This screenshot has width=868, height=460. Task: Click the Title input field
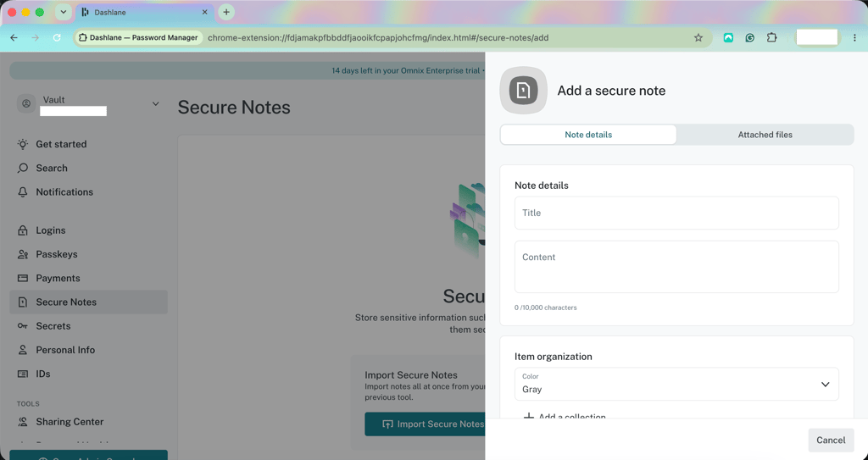click(x=676, y=213)
